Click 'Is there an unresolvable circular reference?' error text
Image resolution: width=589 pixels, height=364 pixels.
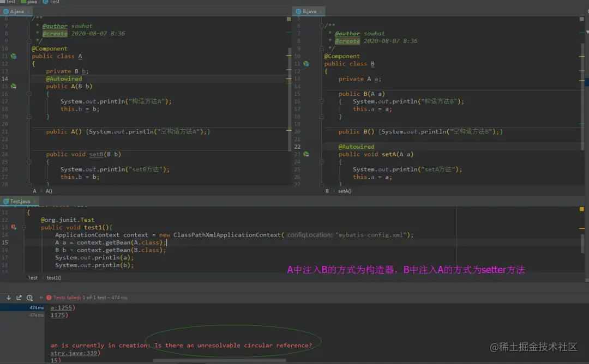point(233,345)
